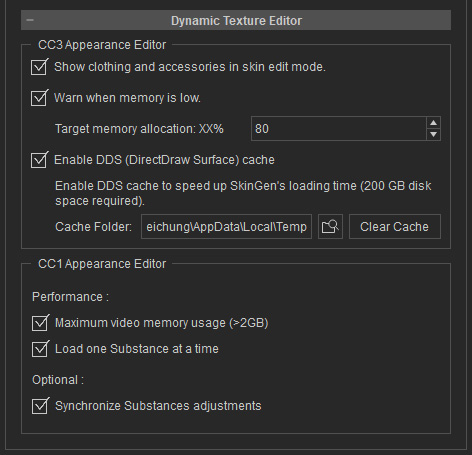Screen dimensions: 472x455
Task: Click the DDS cache description text
Action: pyautogui.click(x=243, y=193)
